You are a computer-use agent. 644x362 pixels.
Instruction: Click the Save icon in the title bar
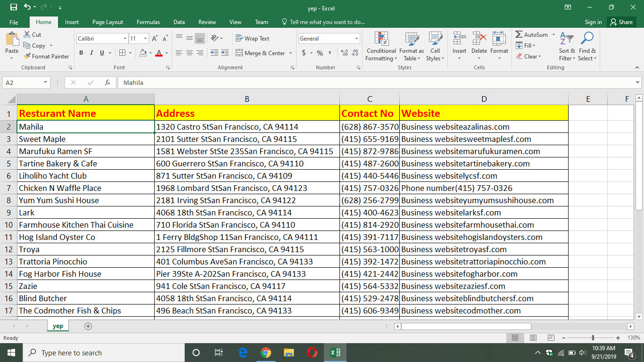(14, 8)
